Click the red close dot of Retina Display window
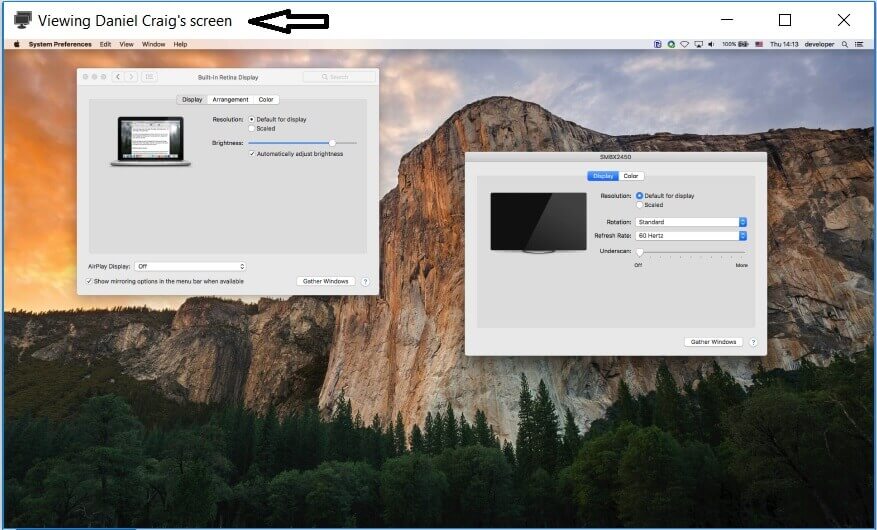 (86, 77)
